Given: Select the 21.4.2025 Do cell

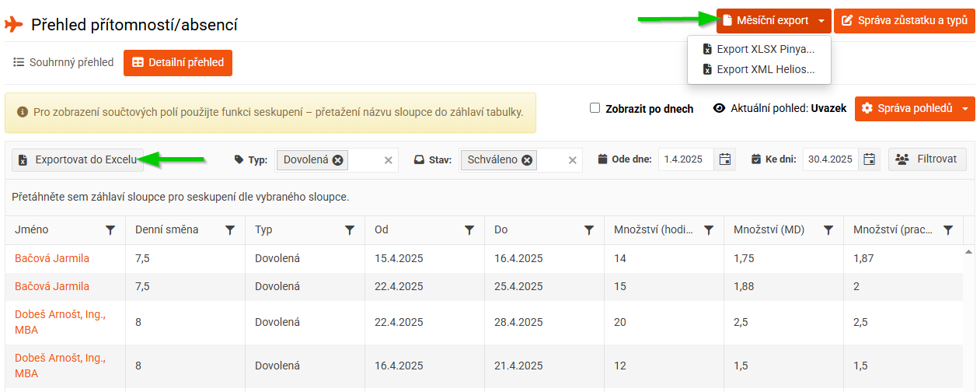Looking at the screenshot, I should click(544, 366).
